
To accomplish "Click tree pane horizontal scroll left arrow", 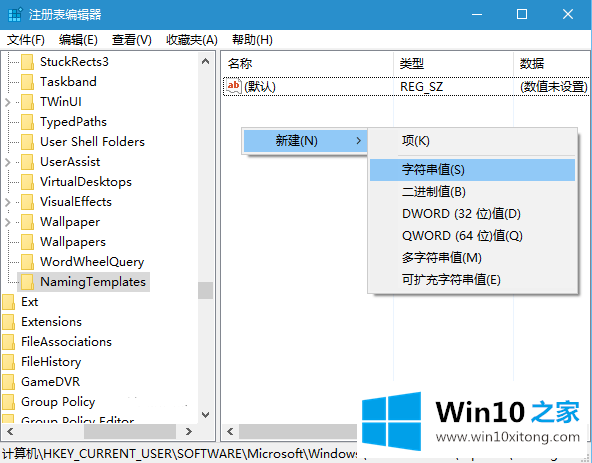I will pos(10,431).
